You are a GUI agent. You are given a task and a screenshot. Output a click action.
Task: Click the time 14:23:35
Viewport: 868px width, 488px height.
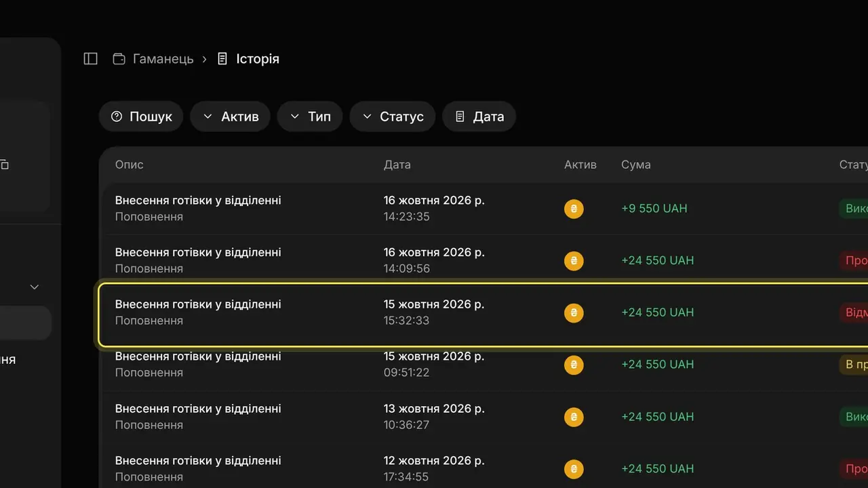(x=407, y=217)
